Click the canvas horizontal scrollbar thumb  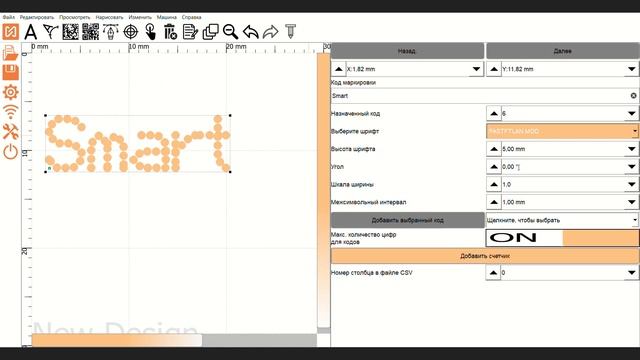tap(117, 340)
